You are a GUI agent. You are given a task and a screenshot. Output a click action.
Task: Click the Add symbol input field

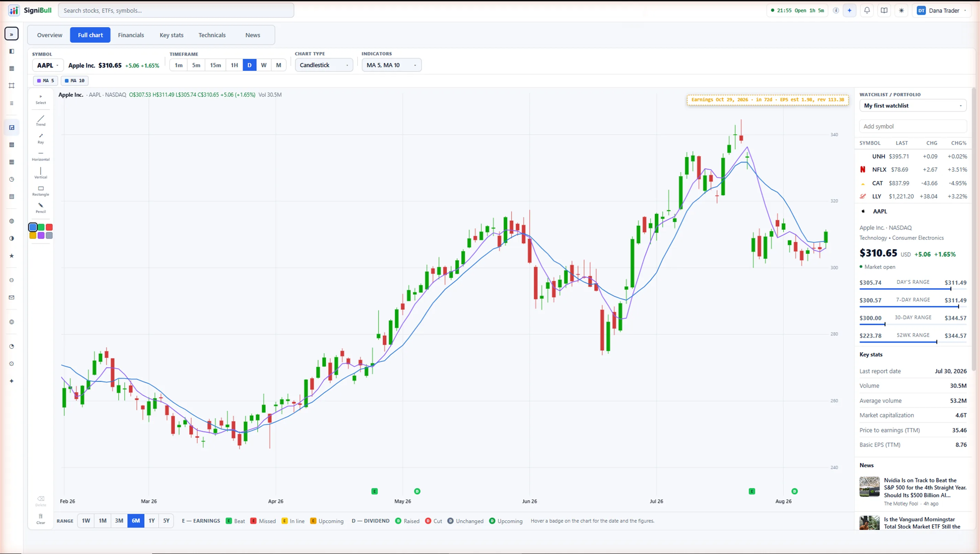pos(913,126)
